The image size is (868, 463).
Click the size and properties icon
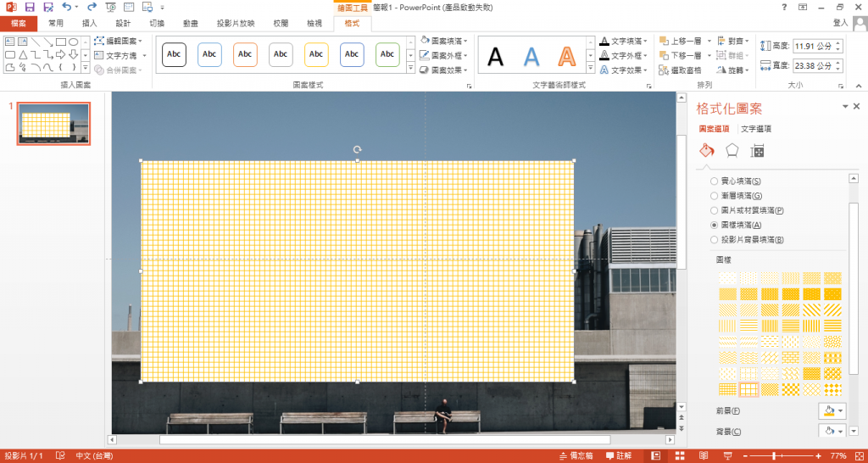(x=757, y=151)
